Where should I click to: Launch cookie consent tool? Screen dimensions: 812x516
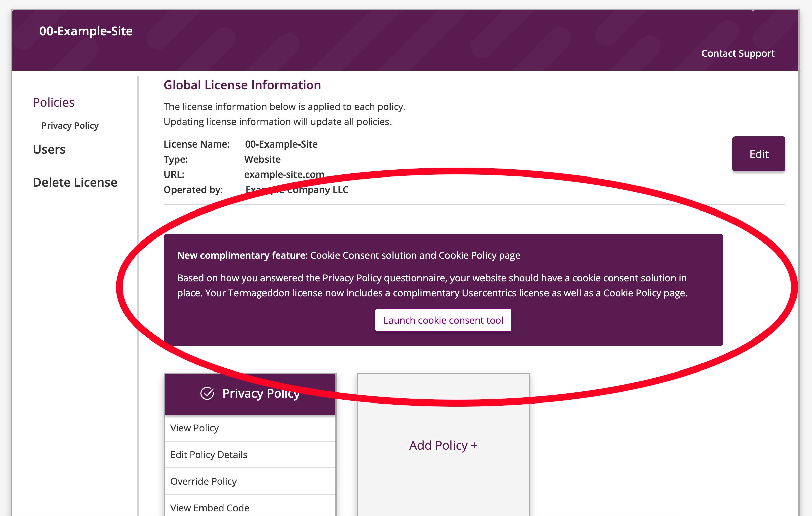tap(443, 320)
